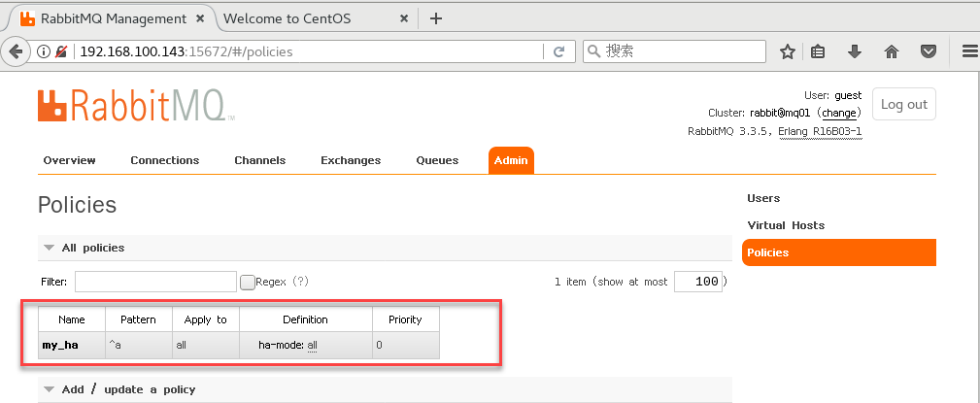Open Users in the admin sidebar
Viewport: 980px width, 403px height.
tap(763, 198)
